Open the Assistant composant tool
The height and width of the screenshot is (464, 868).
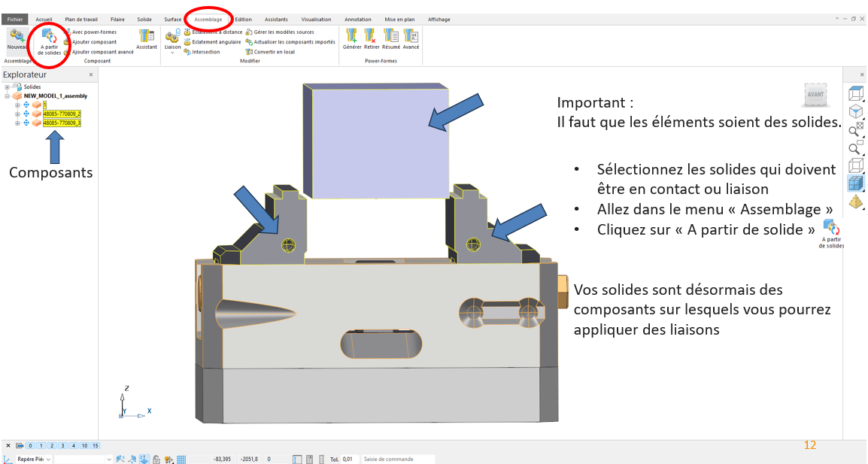click(x=147, y=39)
